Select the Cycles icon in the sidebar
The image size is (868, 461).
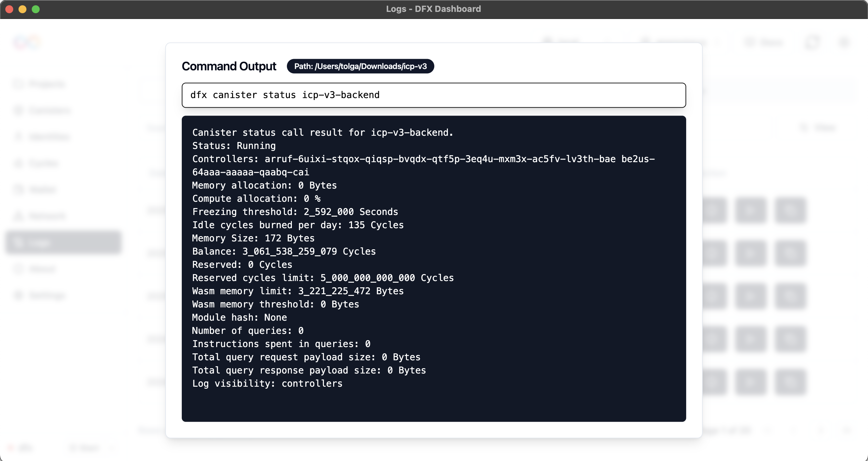[x=19, y=163]
